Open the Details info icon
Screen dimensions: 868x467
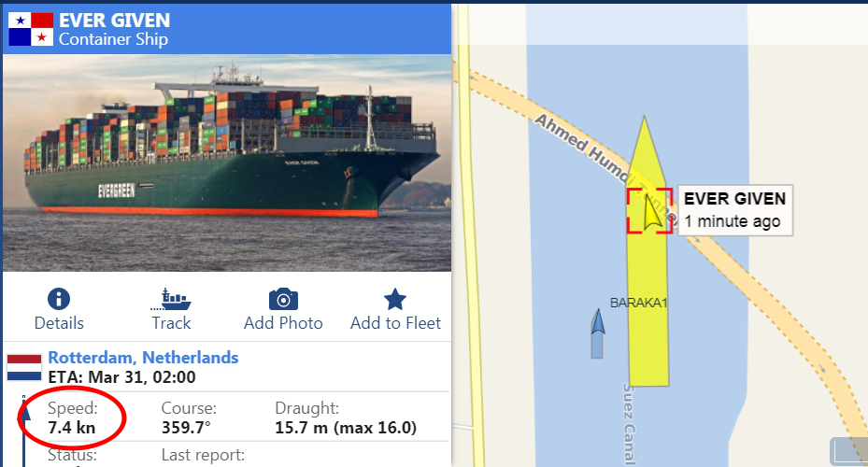click(x=59, y=299)
